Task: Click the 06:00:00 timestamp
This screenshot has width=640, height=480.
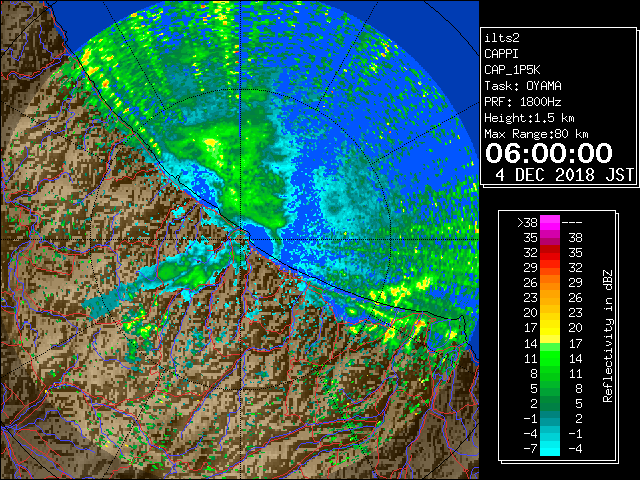Action: click(x=549, y=153)
